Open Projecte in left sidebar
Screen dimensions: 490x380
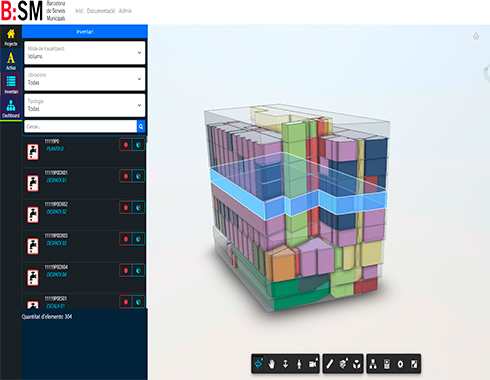[x=11, y=37]
